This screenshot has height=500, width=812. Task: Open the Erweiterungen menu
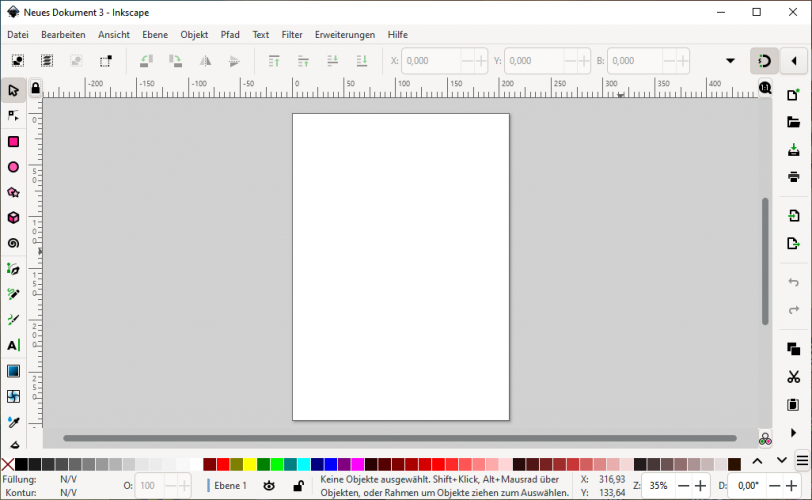tap(345, 35)
